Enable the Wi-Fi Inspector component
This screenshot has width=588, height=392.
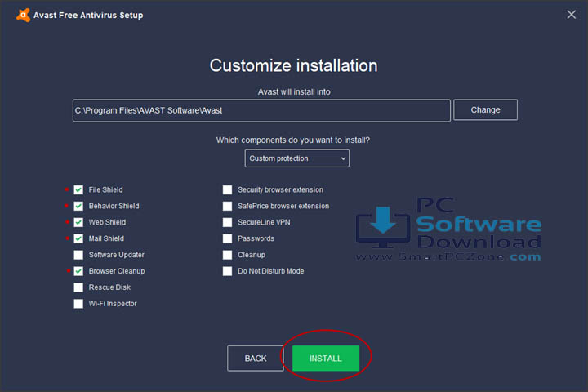click(78, 304)
